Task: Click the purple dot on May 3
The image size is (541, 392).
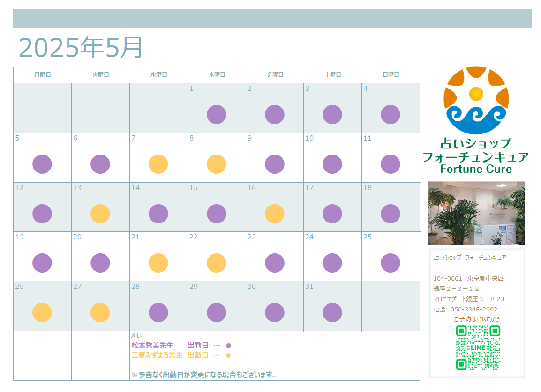Action: click(x=332, y=114)
